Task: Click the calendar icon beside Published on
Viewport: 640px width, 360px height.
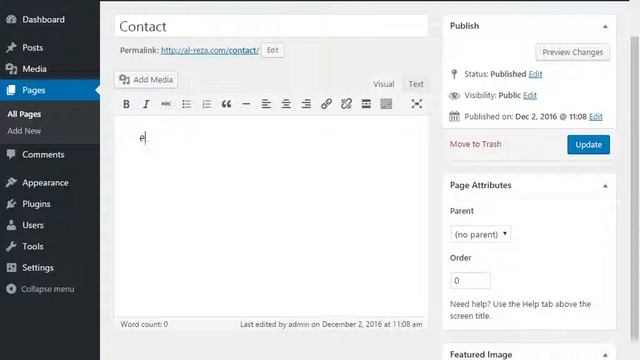Action: (454, 116)
